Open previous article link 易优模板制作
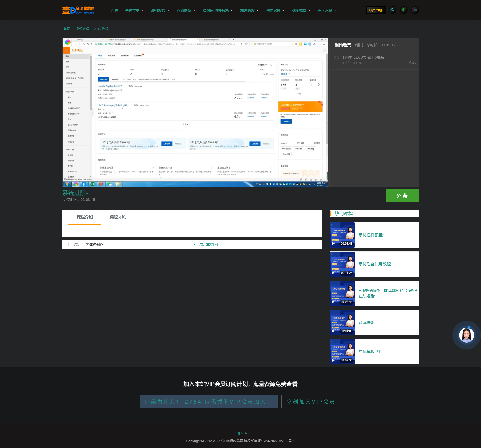 tap(93, 245)
